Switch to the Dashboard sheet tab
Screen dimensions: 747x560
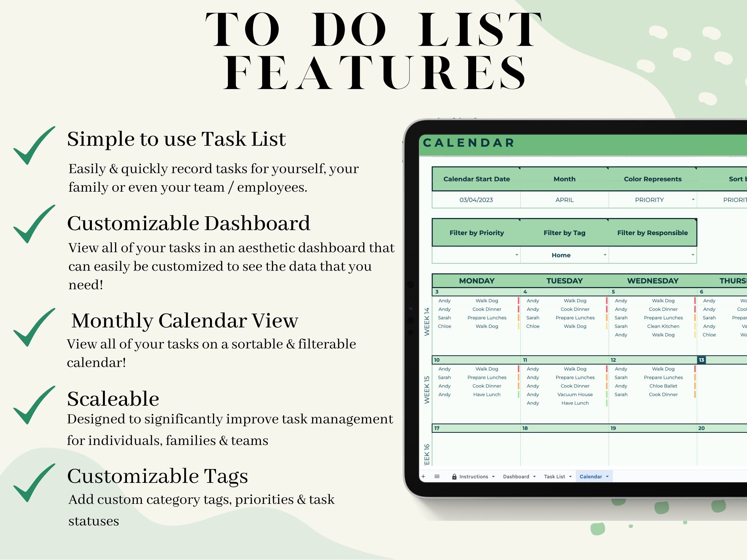pos(516,476)
